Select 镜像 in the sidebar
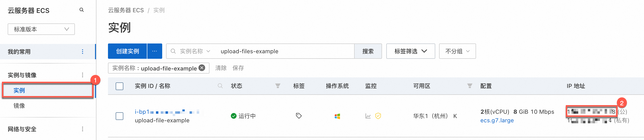The height and width of the screenshot is (140, 644). pos(19,106)
